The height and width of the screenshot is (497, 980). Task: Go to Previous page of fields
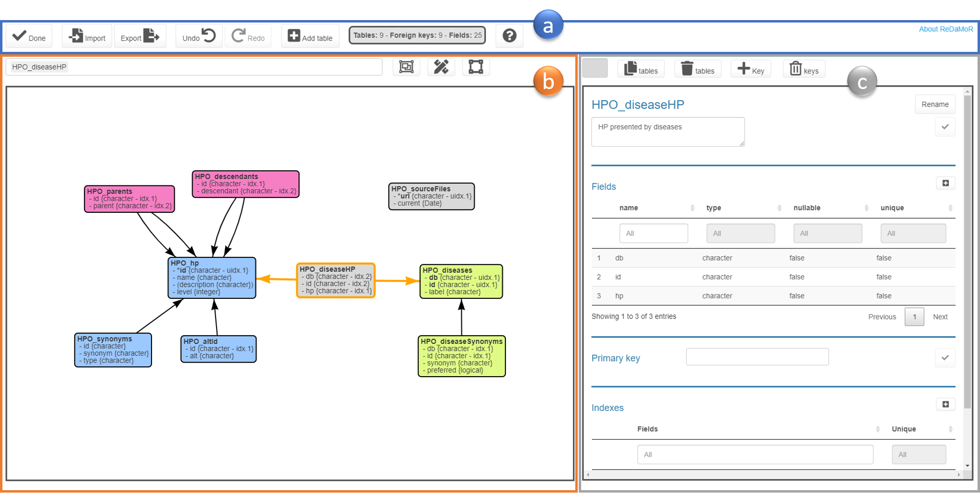point(882,317)
